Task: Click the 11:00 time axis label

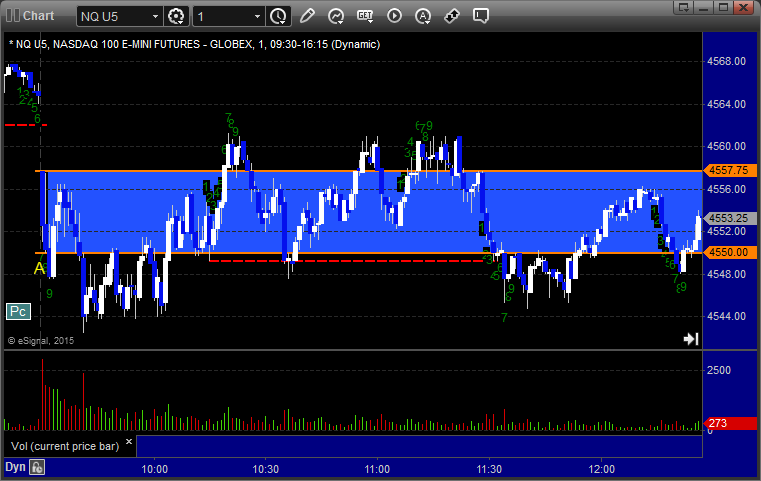Action: tap(377, 469)
